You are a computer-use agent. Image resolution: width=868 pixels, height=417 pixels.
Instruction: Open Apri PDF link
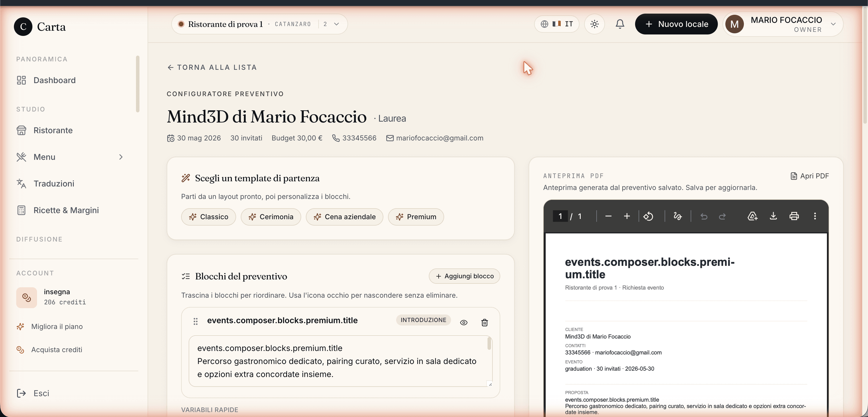[809, 176]
